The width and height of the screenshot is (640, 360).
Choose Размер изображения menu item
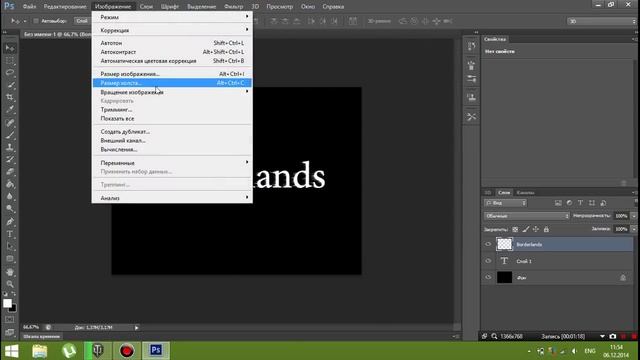point(172,74)
